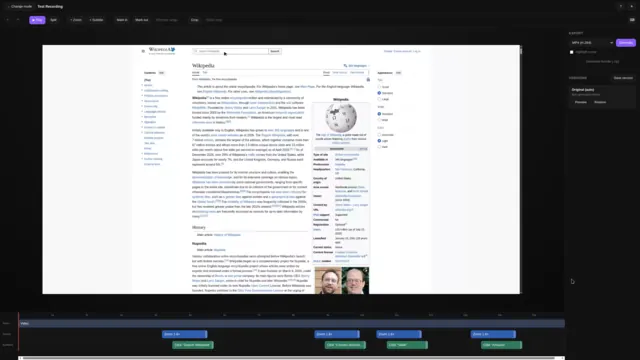Click the help icon in the top-right corner
Image resolution: width=640 pixels, height=360 pixels.
(x=621, y=7)
